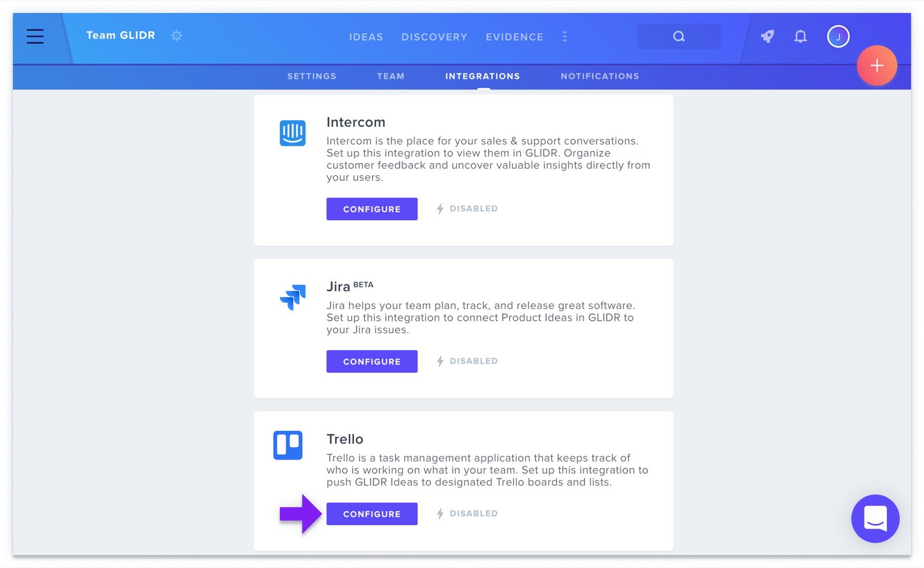Open the user avatar J menu
Screen dimensions: 924x568
838,36
